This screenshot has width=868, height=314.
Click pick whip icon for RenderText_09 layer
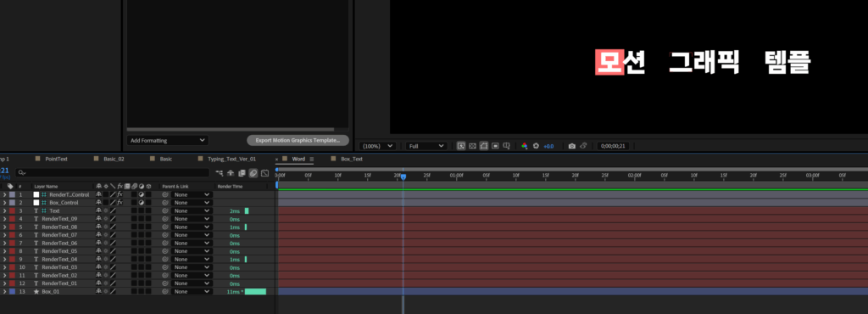[x=165, y=219]
